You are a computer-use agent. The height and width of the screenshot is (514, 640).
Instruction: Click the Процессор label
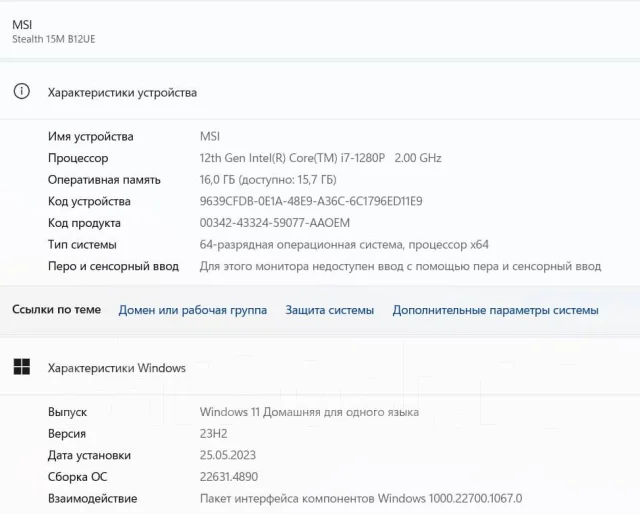[x=78, y=158]
